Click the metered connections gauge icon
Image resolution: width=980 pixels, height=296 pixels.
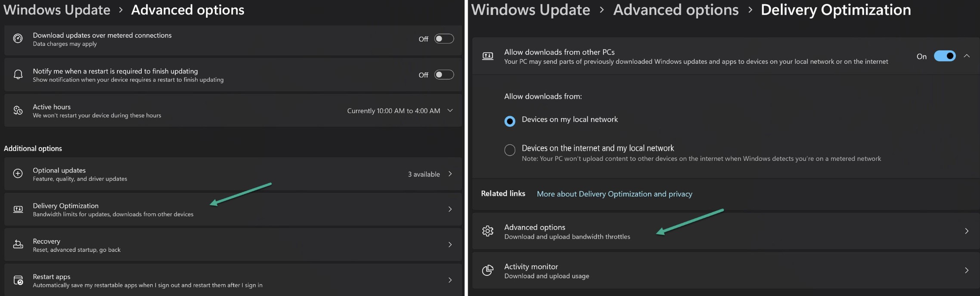(18, 39)
